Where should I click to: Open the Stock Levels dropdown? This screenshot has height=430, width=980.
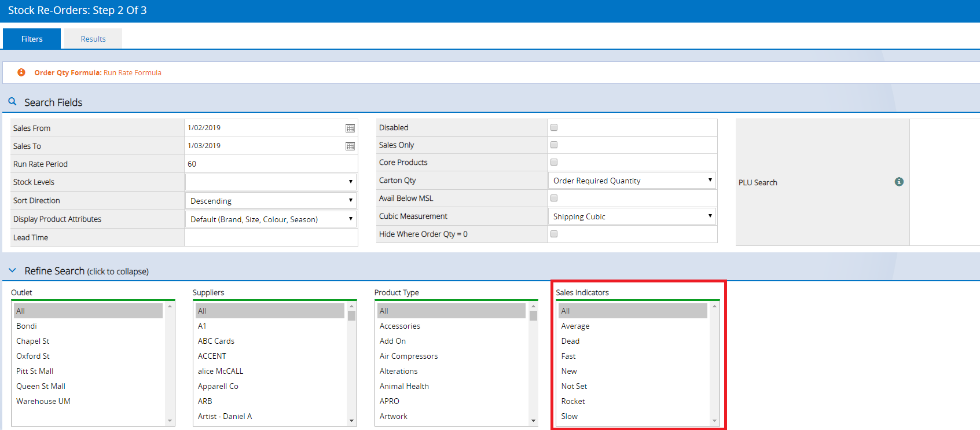click(271, 182)
